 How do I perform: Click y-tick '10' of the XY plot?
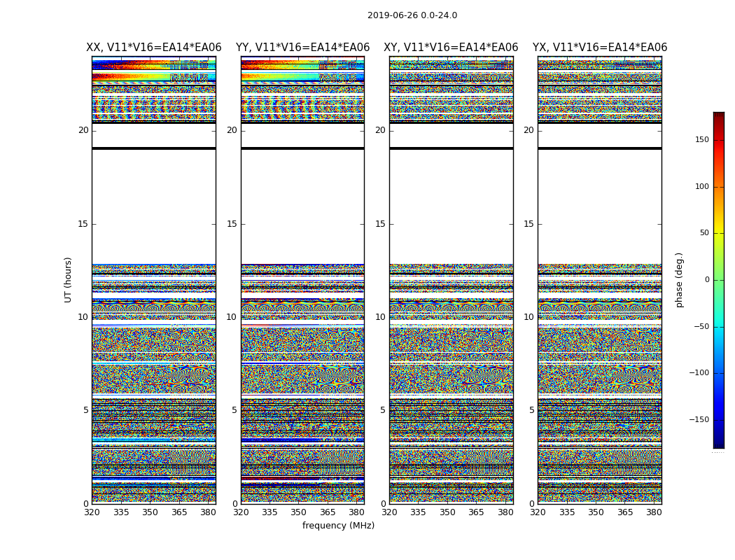click(381, 317)
